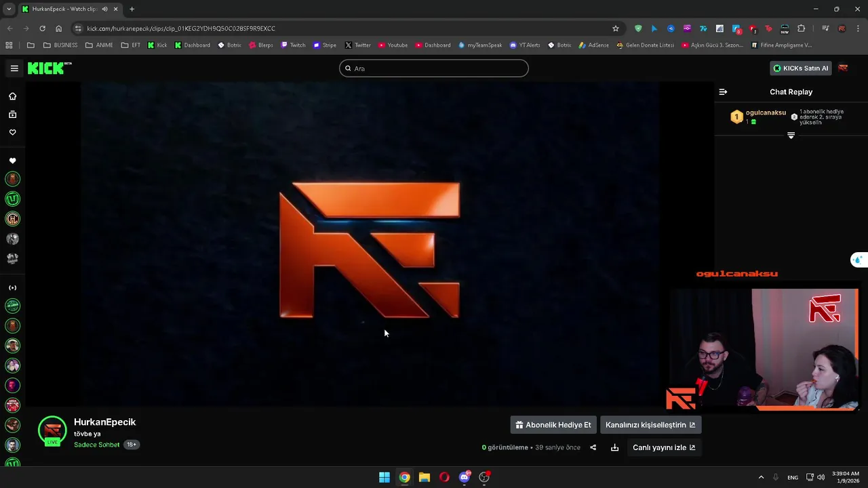This screenshot has width=868, height=488.
Task: Open the profile avatar icon top right
Action: (x=843, y=68)
